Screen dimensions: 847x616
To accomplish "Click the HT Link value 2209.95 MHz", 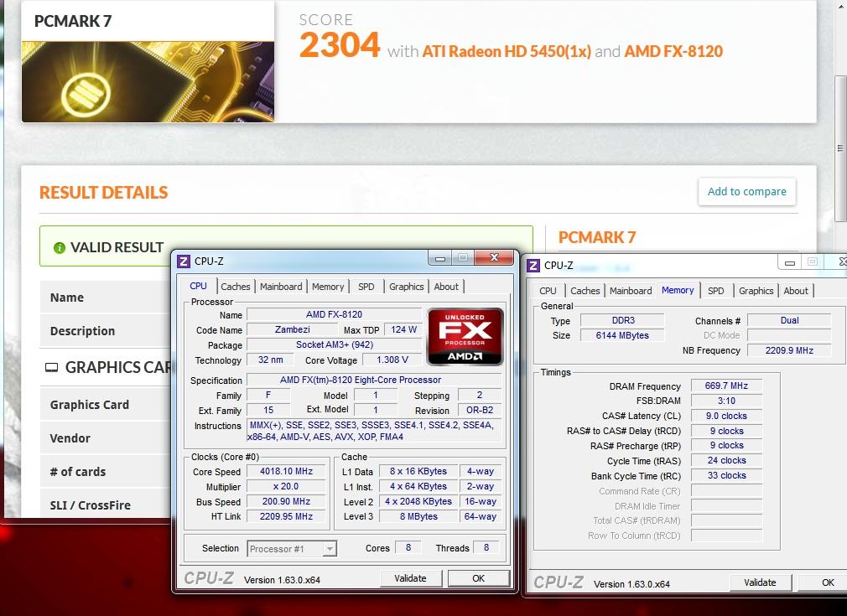I will (x=286, y=516).
